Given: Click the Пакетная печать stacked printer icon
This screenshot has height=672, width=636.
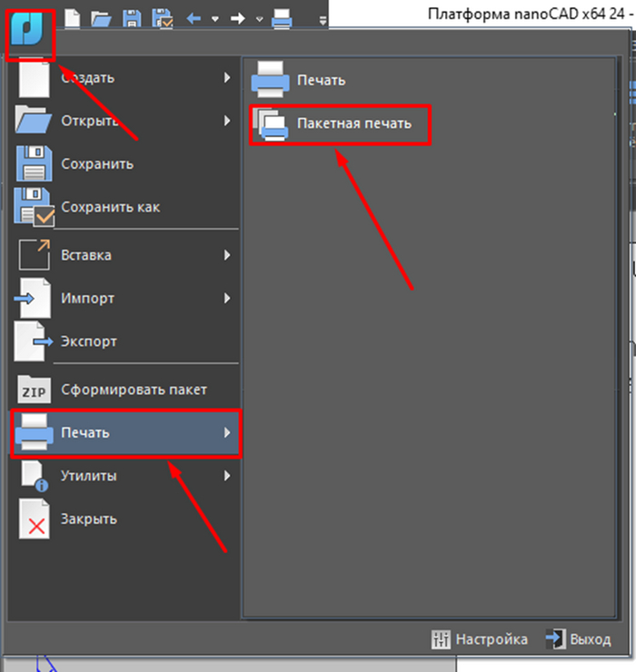Looking at the screenshot, I should (270, 124).
